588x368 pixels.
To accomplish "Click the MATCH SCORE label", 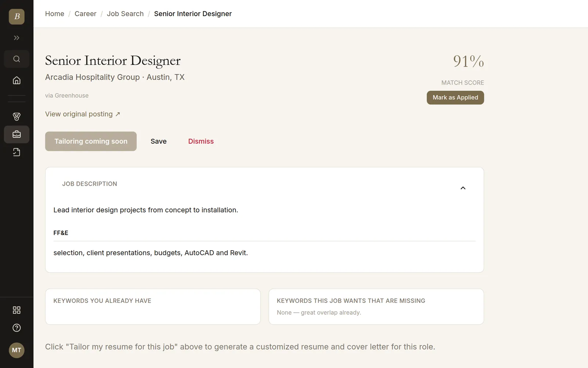I will [463, 83].
